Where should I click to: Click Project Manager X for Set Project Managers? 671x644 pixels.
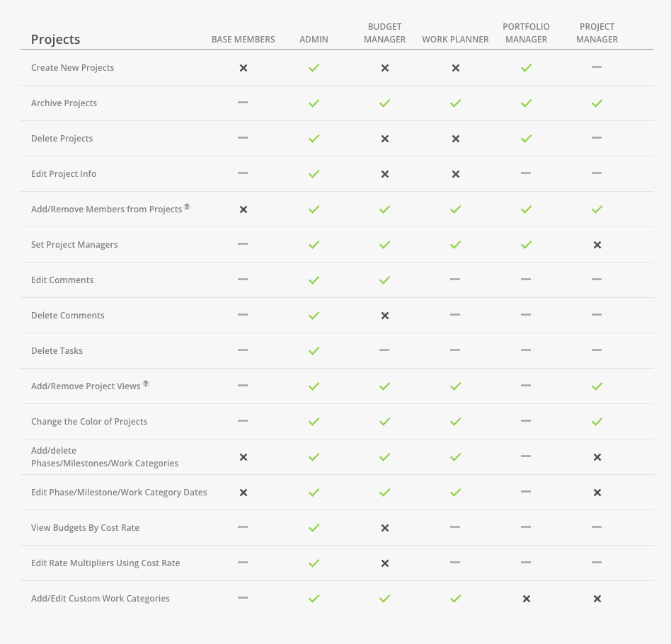tap(597, 245)
